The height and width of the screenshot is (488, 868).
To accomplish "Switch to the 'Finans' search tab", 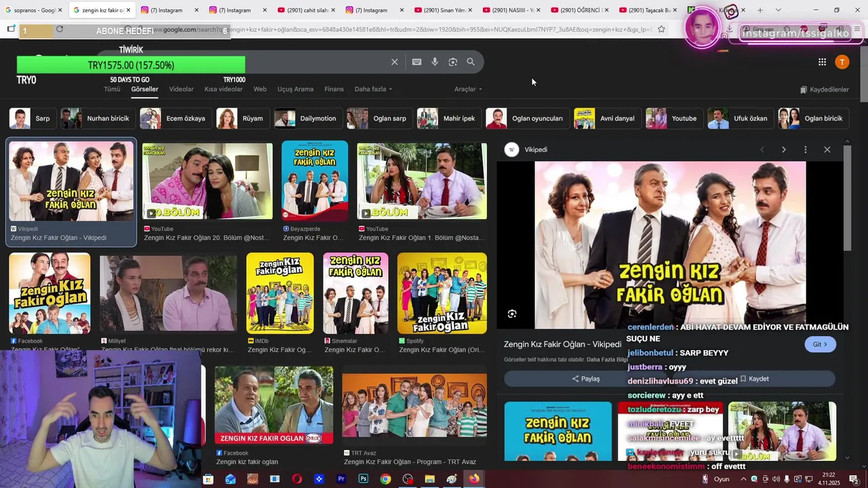I will (334, 89).
